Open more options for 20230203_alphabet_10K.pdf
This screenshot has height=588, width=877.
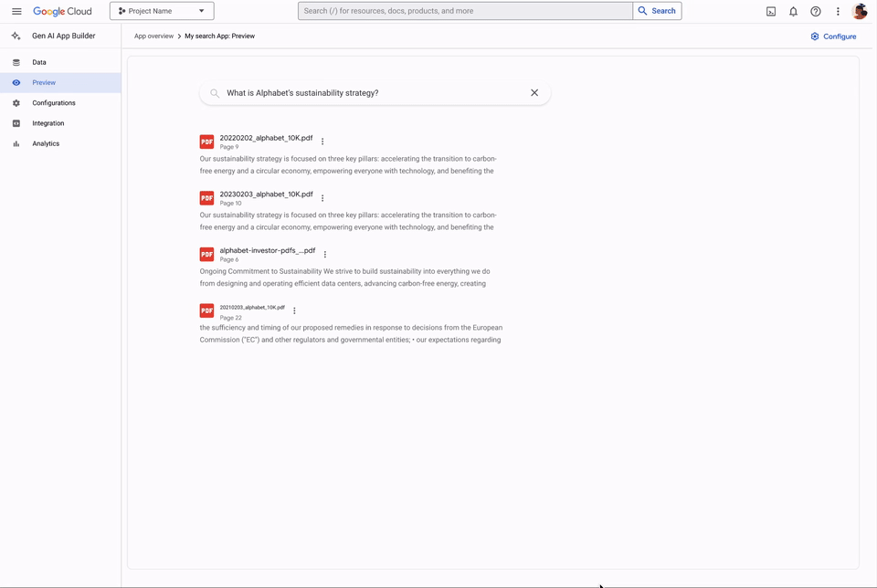(322, 198)
